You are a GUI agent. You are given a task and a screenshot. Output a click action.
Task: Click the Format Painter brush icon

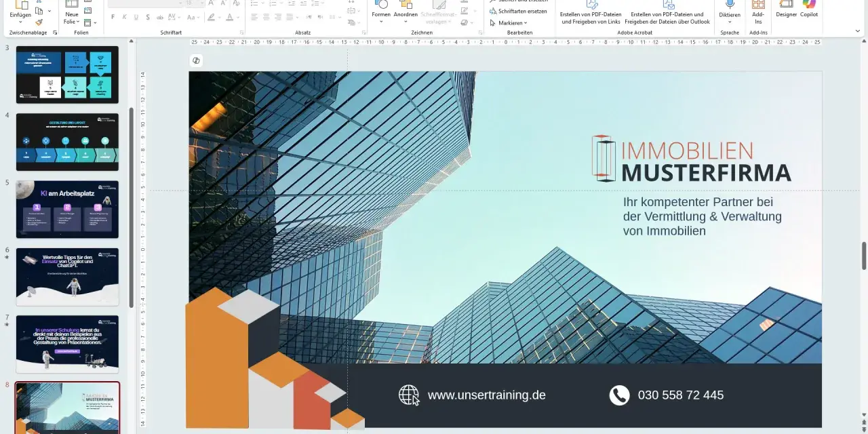click(x=39, y=22)
